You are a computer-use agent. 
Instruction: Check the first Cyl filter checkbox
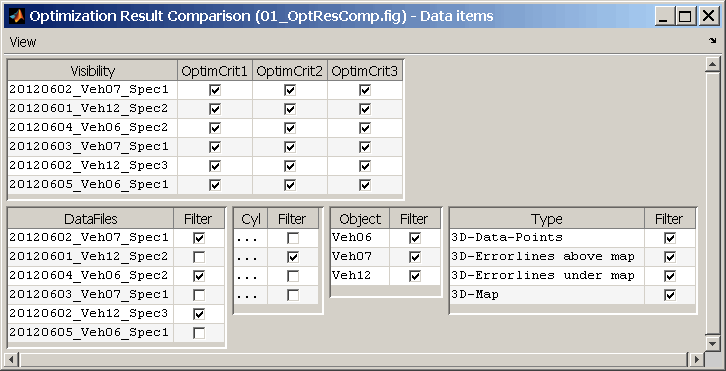[x=293, y=238]
